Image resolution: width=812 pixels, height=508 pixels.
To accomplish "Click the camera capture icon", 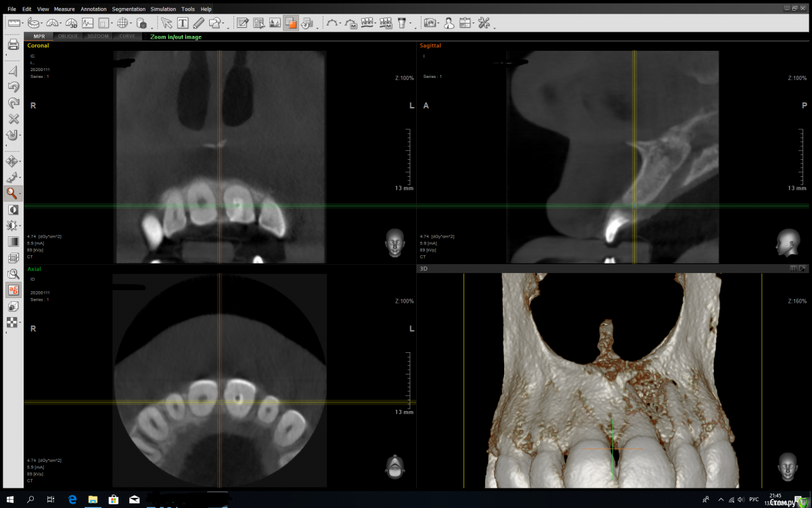I will [x=430, y=23].
